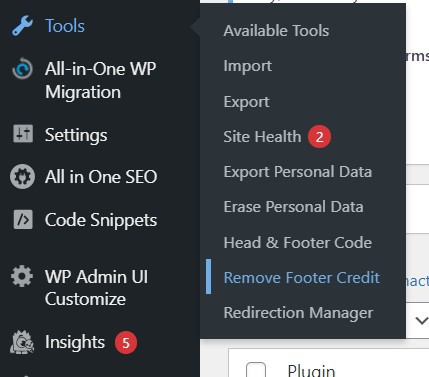Expand the dropdown chevron beside the submenu
429x377 pixels.
point(422,321)
